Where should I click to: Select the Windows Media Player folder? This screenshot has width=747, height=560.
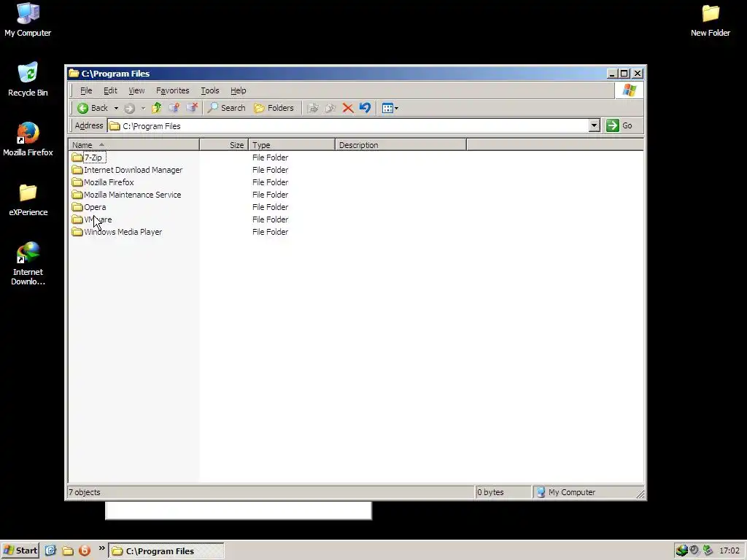point(123,232)
